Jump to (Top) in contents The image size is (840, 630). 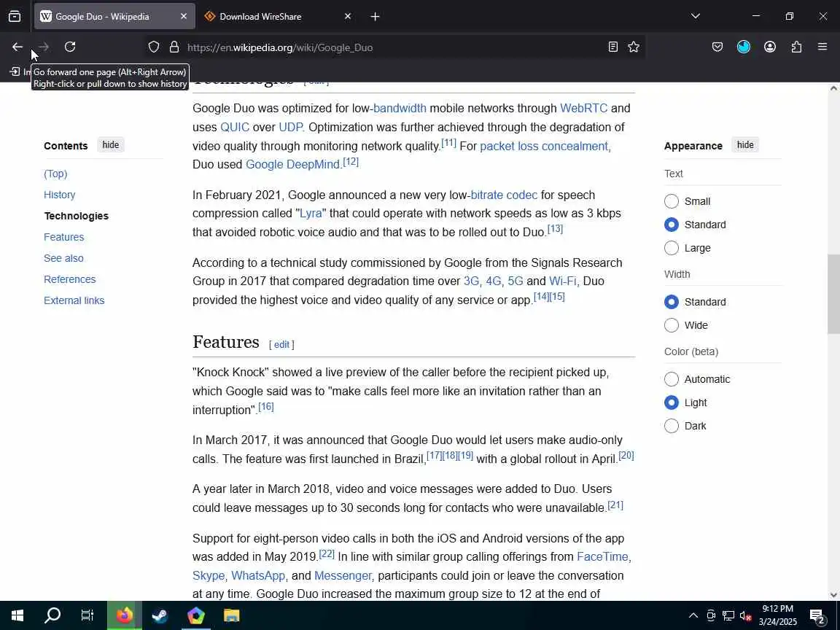55,174
